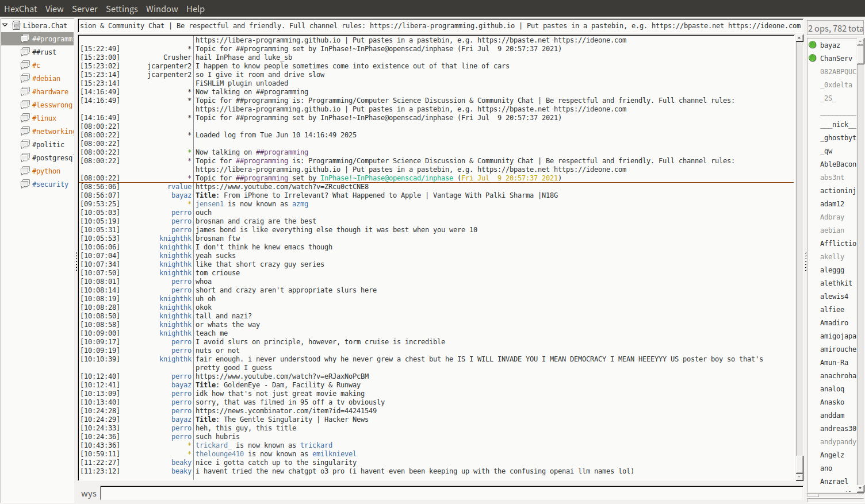The width and height of the screenshot is (865, 504).
Task: Open the Settings menu
Action: tap(121, 9)
